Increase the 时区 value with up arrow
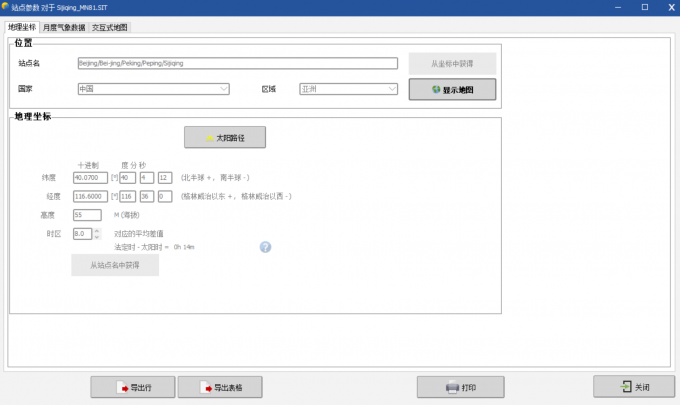The height and width of the screenshot is (405, 680). pos(97,231)
